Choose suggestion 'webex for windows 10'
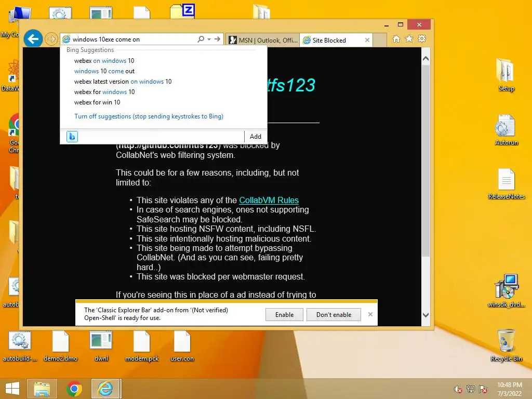This screenshot has width=532, height=399. click(104, 92)
